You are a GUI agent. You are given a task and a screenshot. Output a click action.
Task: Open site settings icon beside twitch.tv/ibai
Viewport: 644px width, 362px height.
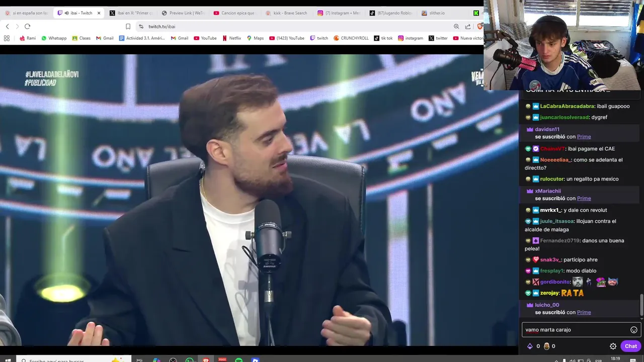coord(141,27)
